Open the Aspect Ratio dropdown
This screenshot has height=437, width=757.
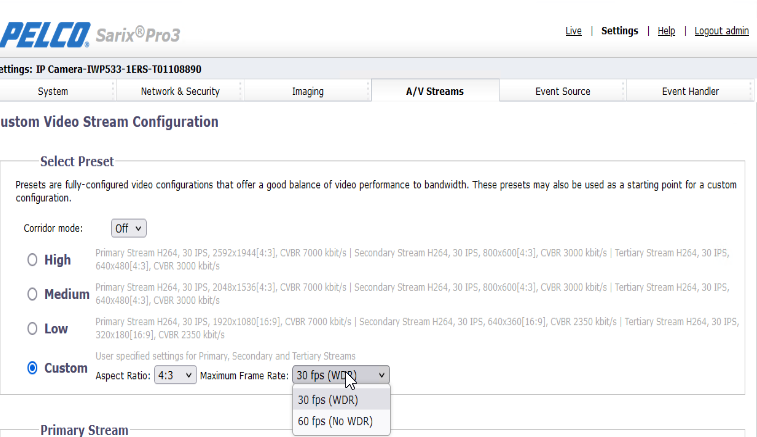tap(175, 375)
